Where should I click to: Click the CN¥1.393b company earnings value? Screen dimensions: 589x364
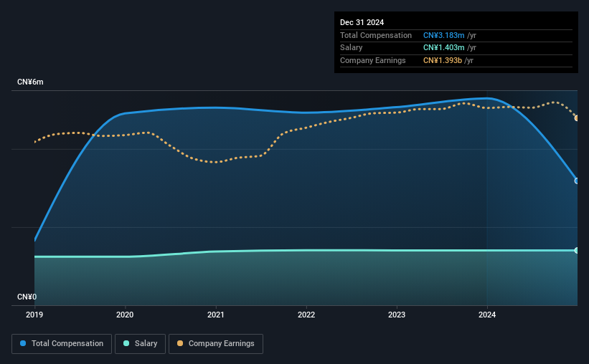(x=443, y=60)
